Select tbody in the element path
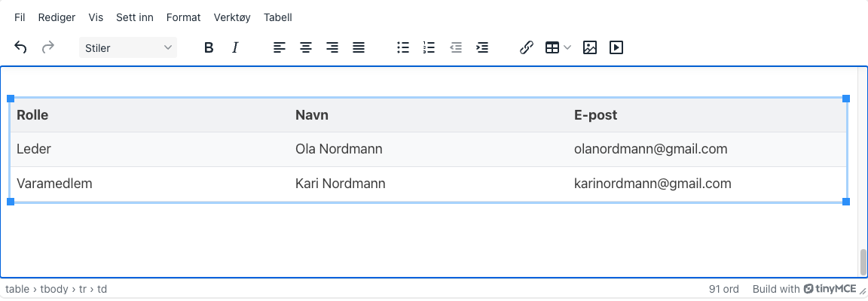Image resolution: width=868 pixels, height=301 pixels. coord(54,289)
